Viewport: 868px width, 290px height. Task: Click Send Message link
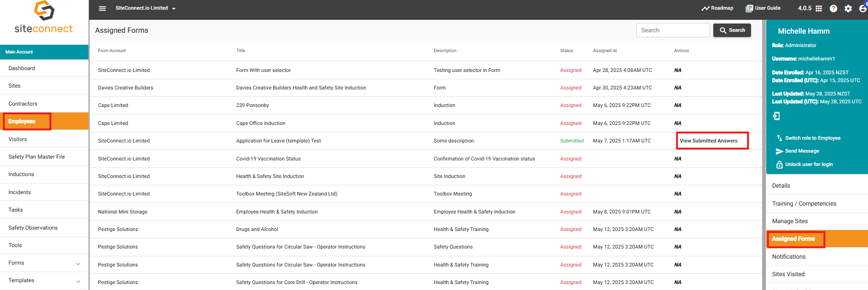tap(802, 151)
